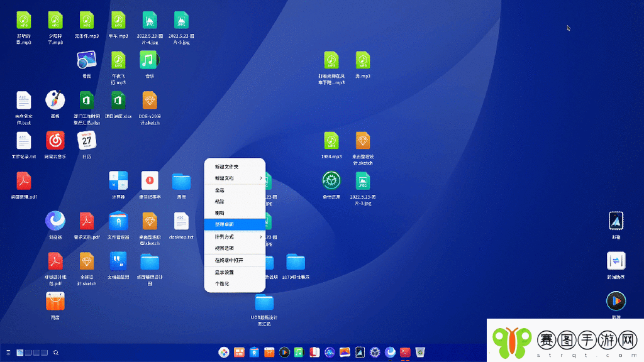Image resolution: width=644 pixels, height=362 pixels.
Task: Switch to first workspace thumbnail in dock
Action: pos(19,353)
